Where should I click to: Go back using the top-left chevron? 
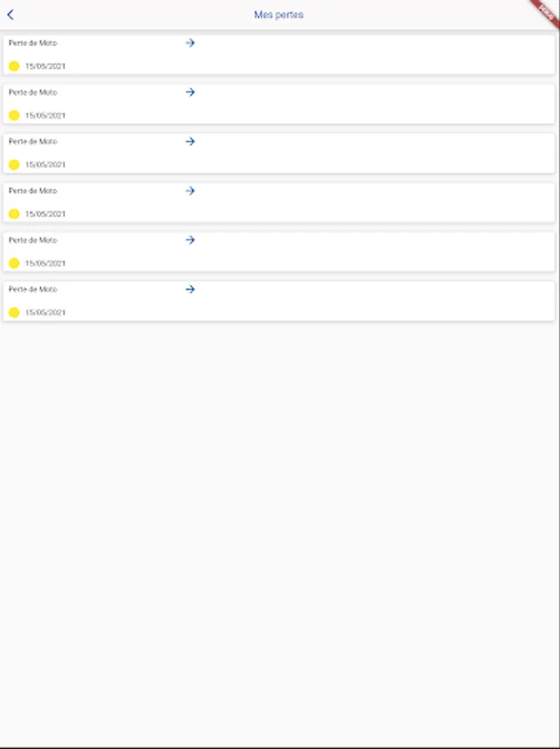(10, 15)
